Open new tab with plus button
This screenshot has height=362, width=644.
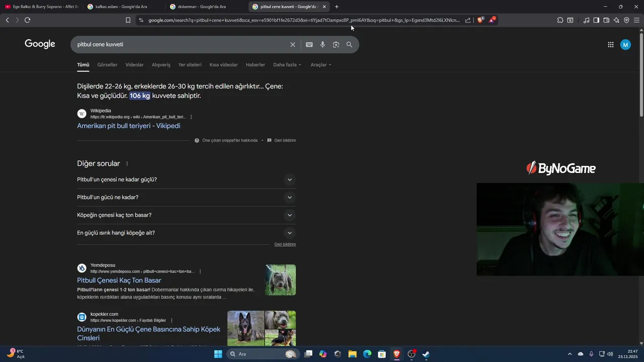click(x=337, y=7)
